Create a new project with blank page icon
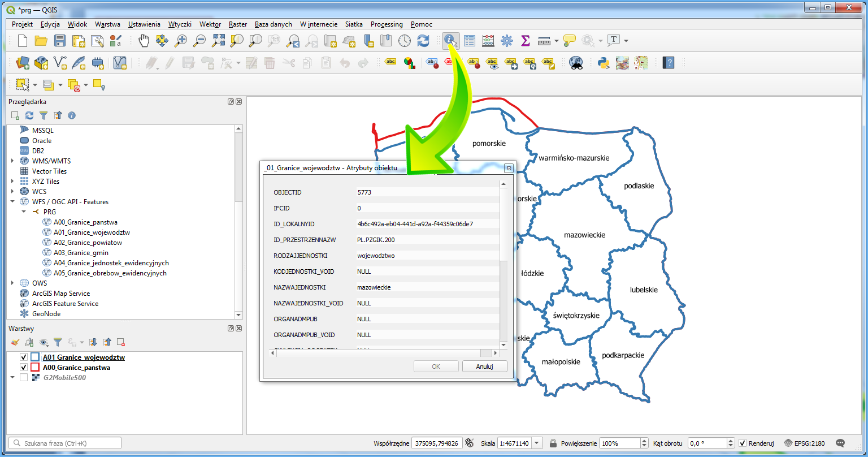868x457 pixels. click(23, 41)
